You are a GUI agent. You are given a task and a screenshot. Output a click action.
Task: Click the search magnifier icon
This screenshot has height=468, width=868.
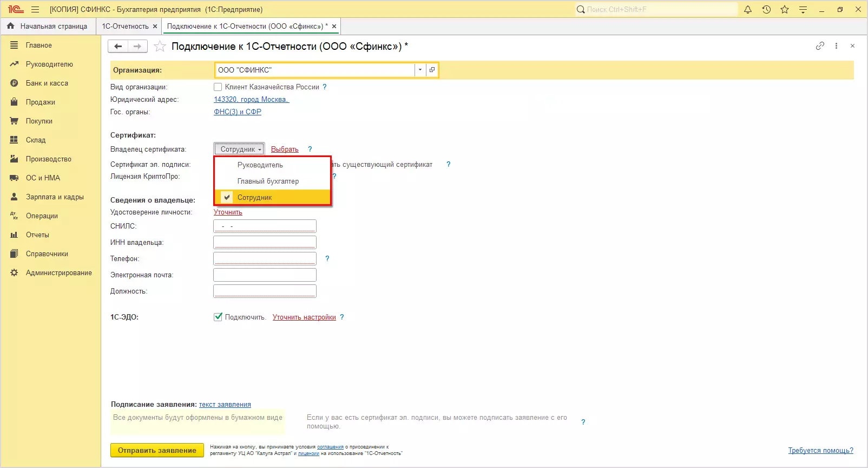tap(581, 9)
